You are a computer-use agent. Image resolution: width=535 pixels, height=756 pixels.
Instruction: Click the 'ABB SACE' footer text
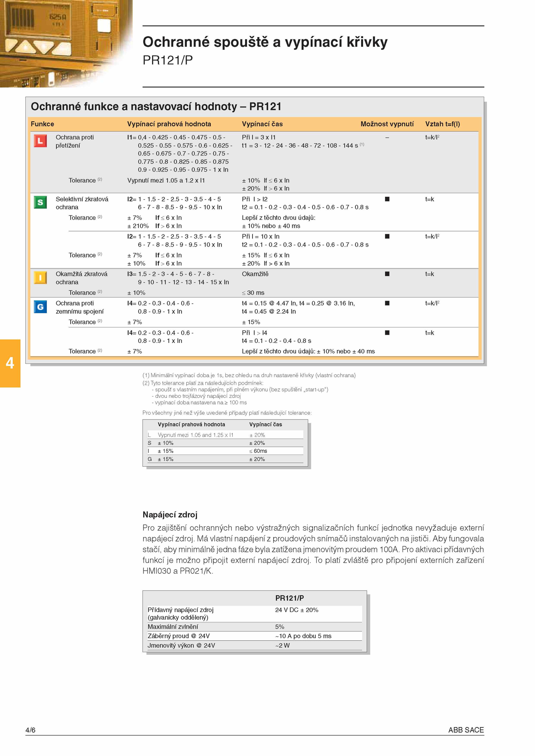(466, 730)
